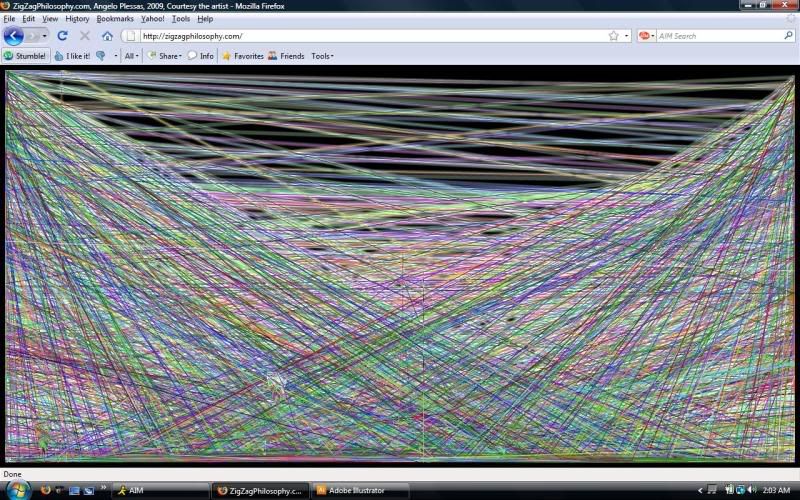Click the 'I like it!' thumbs-up button
The image size is (800, 500).
(72, 56)
